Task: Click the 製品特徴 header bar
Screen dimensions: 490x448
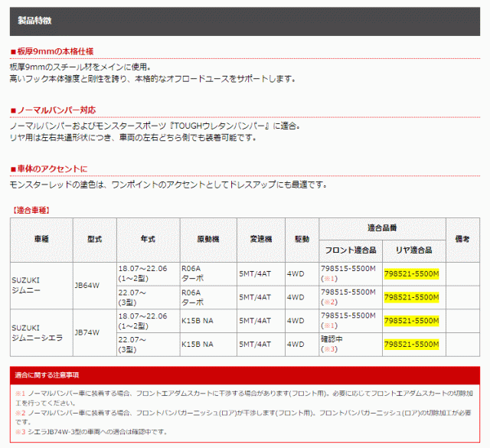Action: [x=245, y=23]
